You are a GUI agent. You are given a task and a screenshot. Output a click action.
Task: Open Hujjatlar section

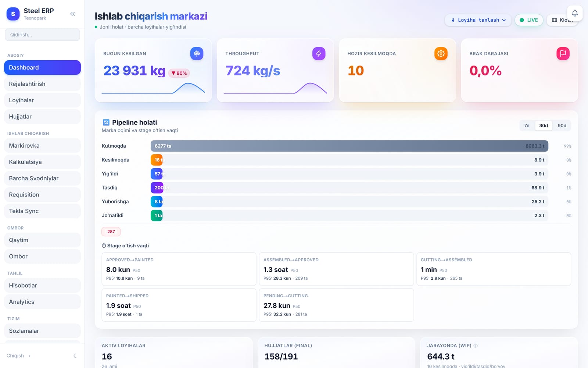(x=42, y=117)
